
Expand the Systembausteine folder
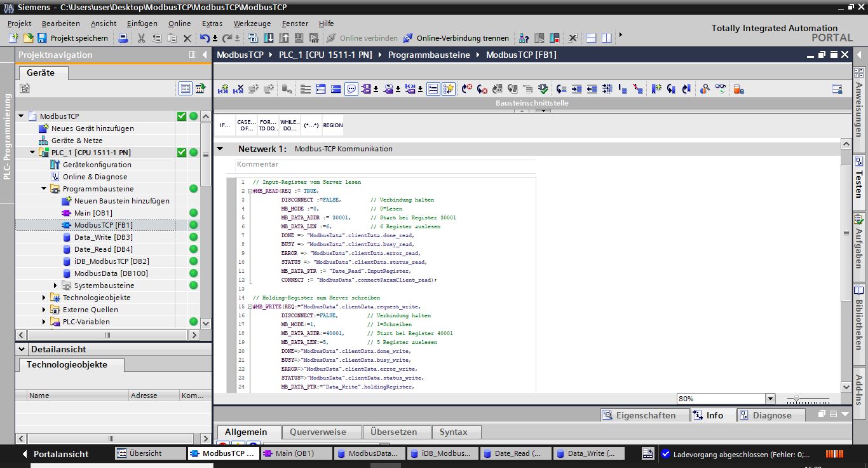coord(55,286)
